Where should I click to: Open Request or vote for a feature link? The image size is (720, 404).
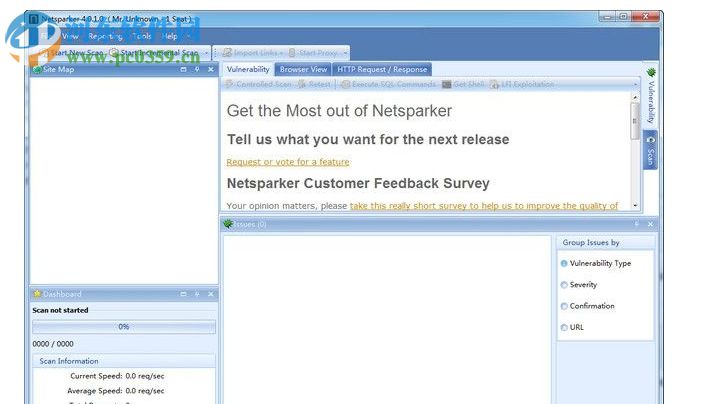(288, 162)
